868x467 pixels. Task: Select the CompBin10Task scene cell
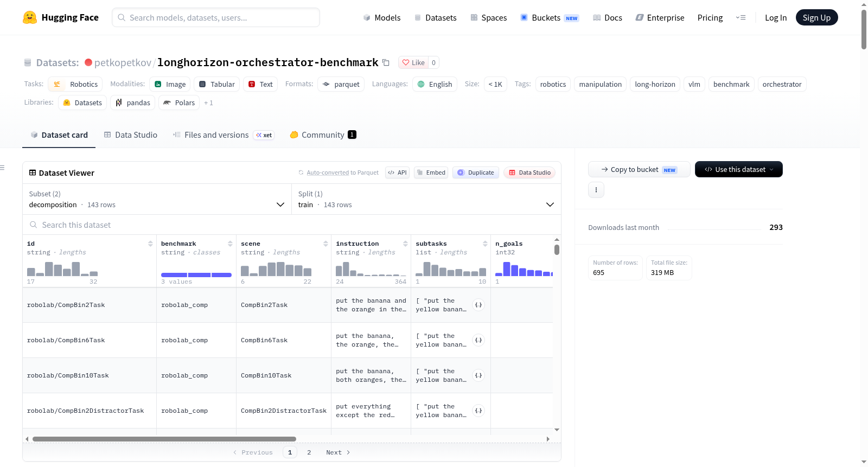284,375
